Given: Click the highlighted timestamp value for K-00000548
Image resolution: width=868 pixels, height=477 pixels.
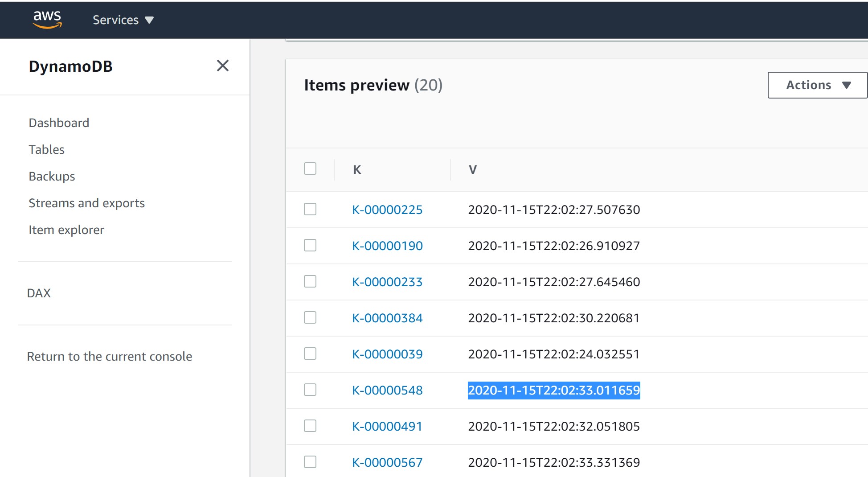Looking at the screenshot, I should 553,391.
